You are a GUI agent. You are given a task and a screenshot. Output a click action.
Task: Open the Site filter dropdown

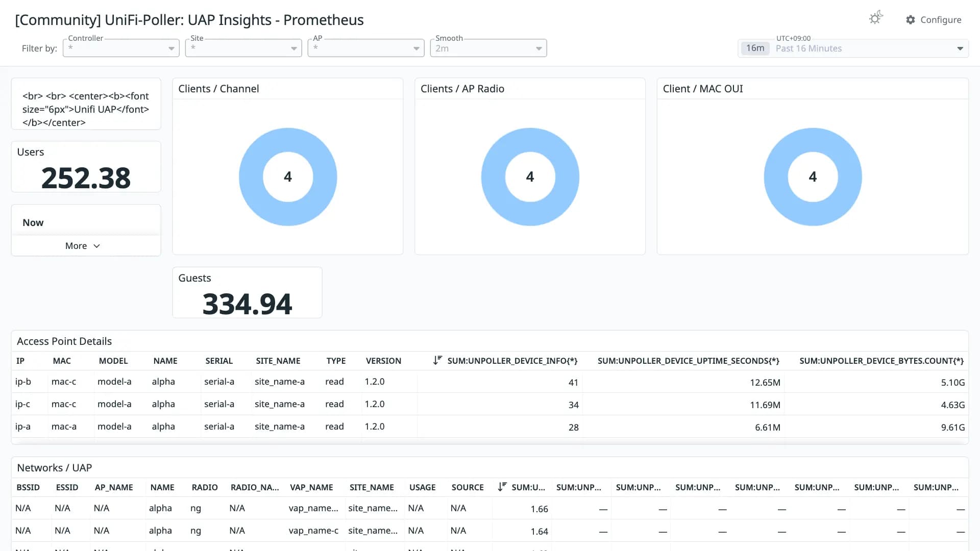point(243,48)
